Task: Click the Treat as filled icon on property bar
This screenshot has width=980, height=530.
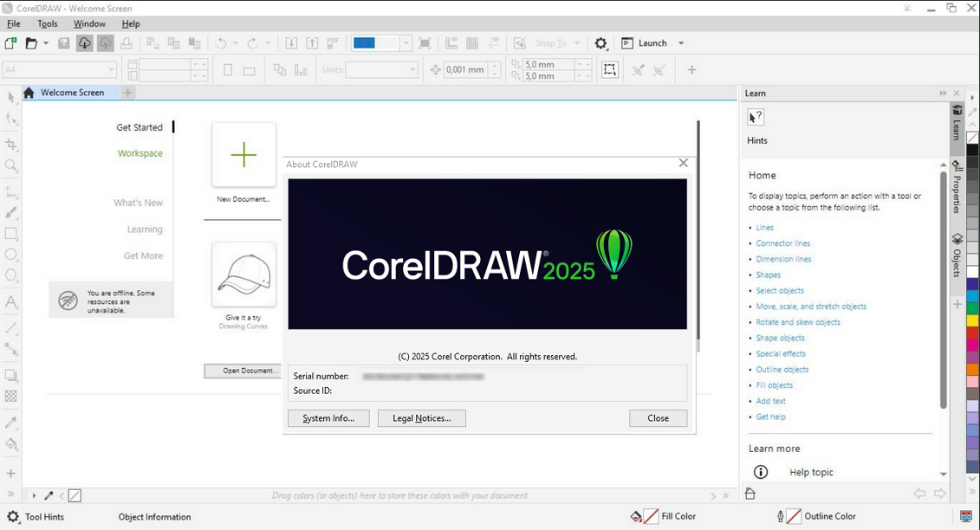Action: 610,69
